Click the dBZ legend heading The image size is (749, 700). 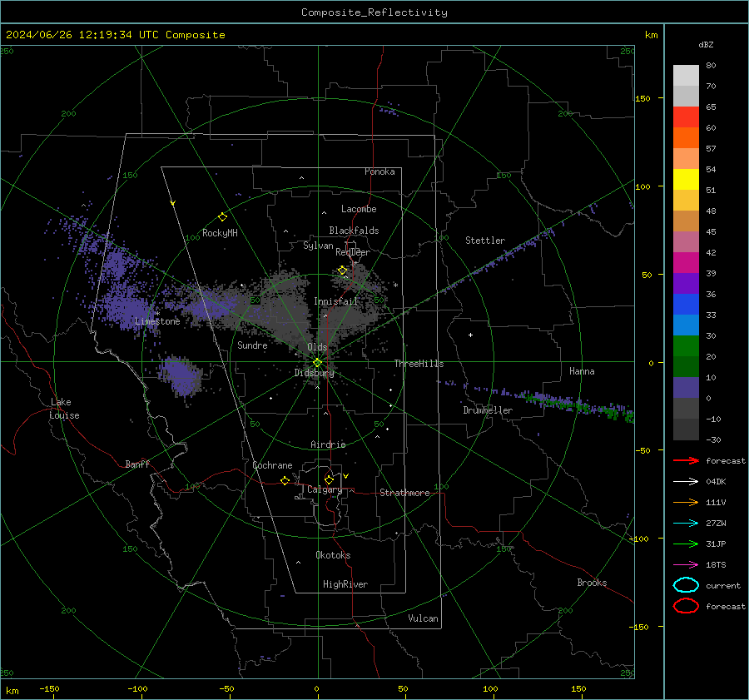click(x=706, y=44)
